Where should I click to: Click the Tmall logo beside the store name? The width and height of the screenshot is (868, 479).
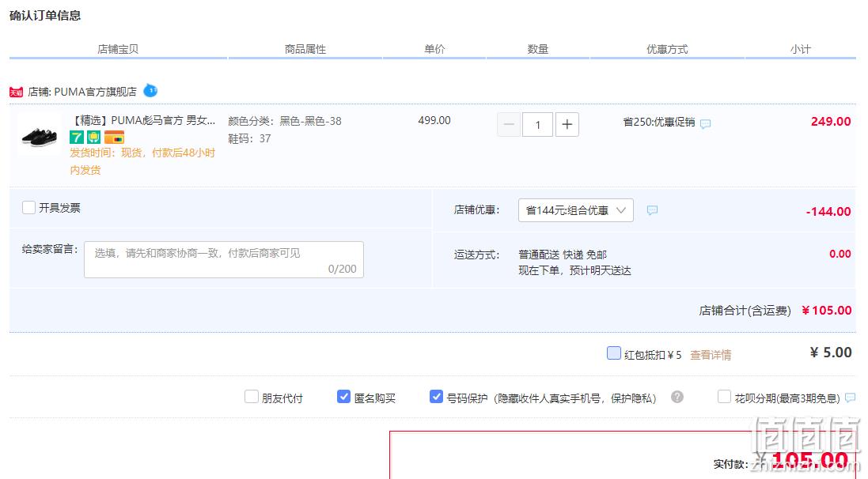(16, 92)
